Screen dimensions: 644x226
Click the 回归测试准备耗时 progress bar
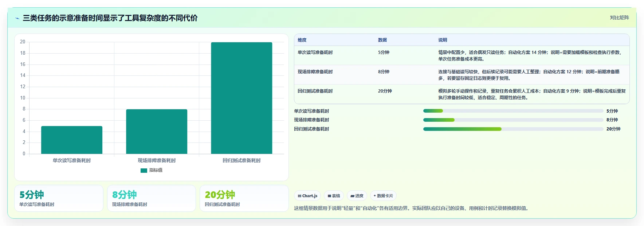click(x=513, y=129)
